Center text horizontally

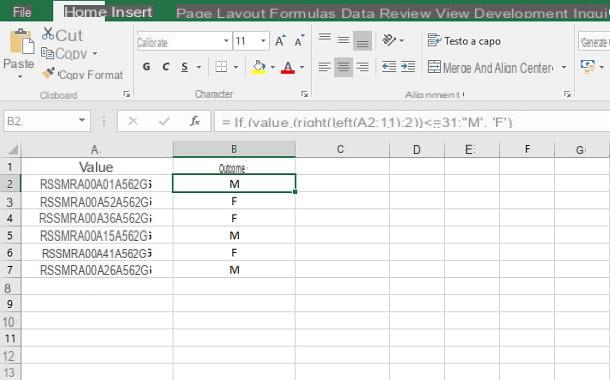coord(343,67)
